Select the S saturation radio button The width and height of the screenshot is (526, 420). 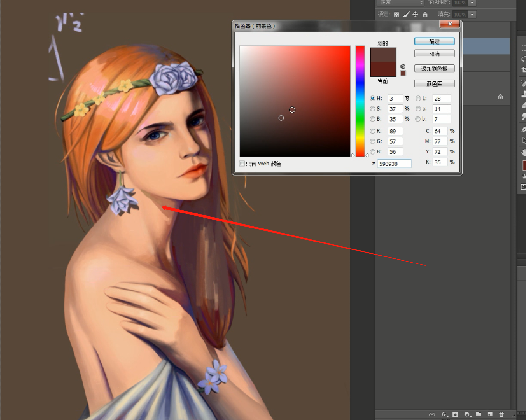coord(373,109)
